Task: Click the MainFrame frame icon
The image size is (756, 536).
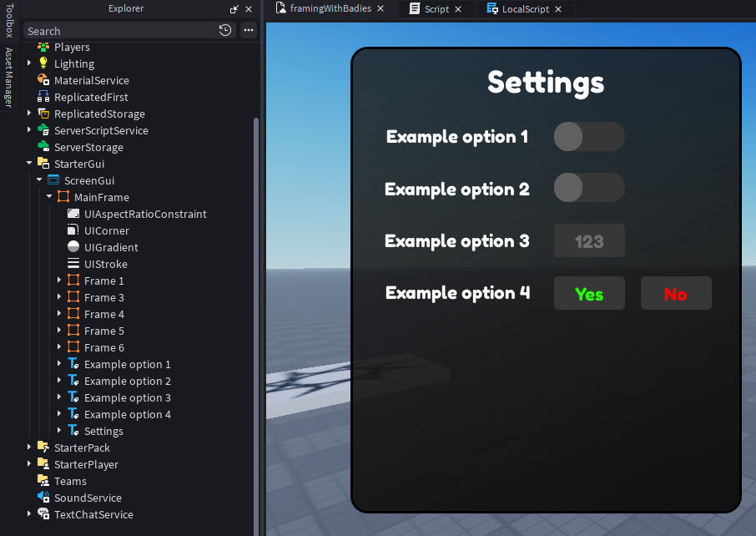Action: pos(63,197)
